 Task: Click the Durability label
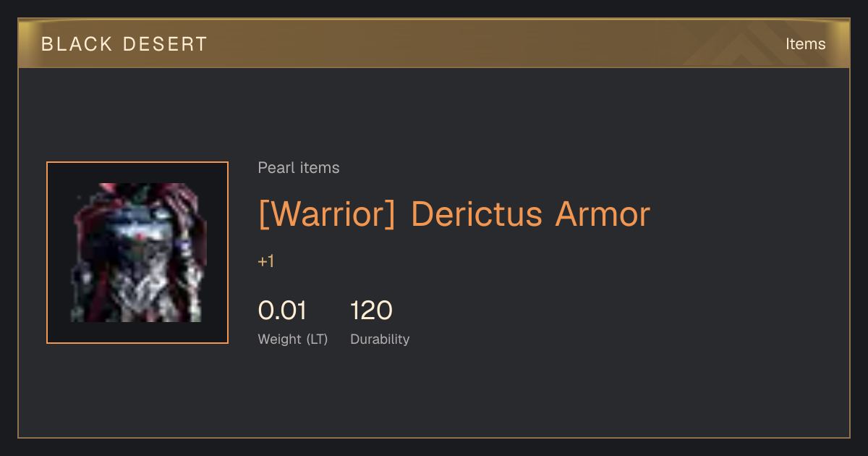point(380,339)
